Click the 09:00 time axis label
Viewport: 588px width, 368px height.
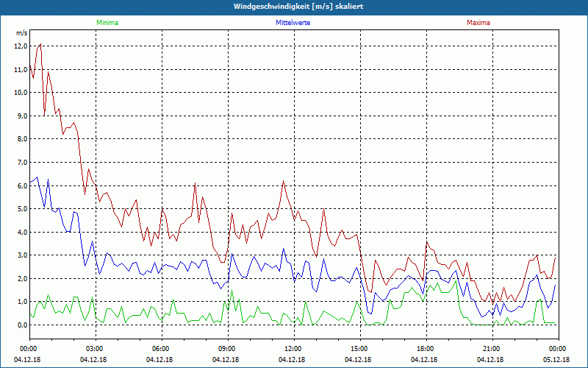[228, 349]
